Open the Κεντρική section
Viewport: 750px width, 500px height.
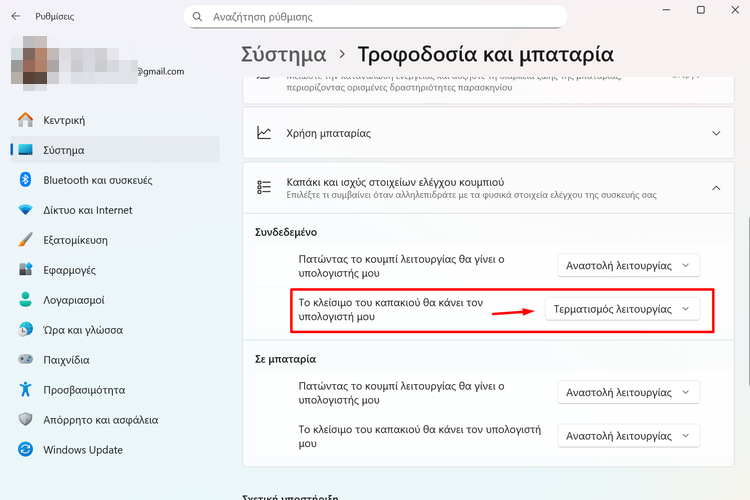pos(115,120)
